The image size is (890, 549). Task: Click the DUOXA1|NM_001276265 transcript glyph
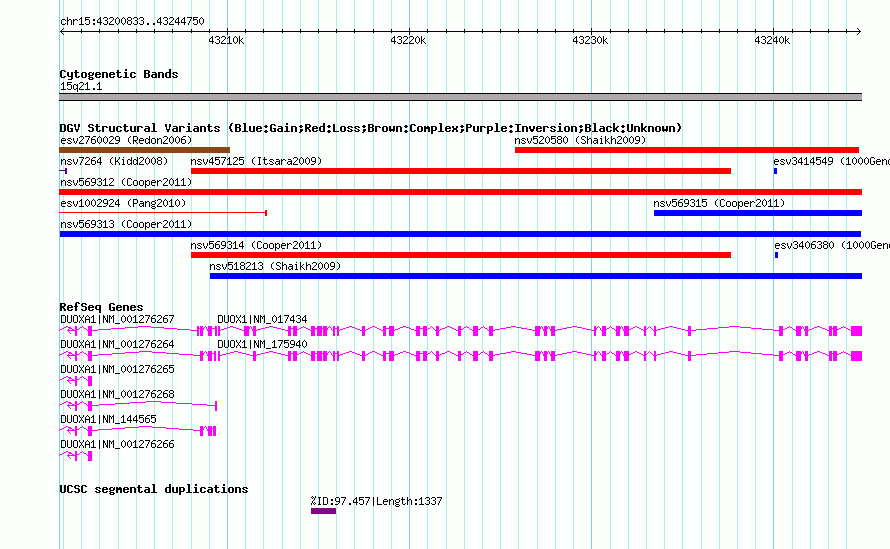(75, 380)
